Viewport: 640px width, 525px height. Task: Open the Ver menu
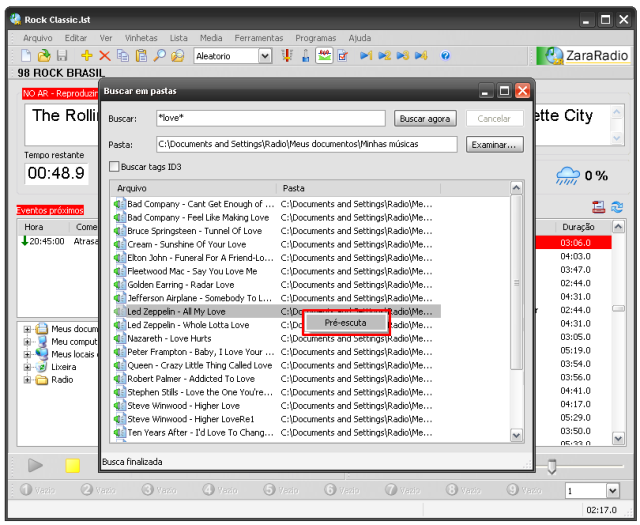pyautogui.click(x=106, y=38)
